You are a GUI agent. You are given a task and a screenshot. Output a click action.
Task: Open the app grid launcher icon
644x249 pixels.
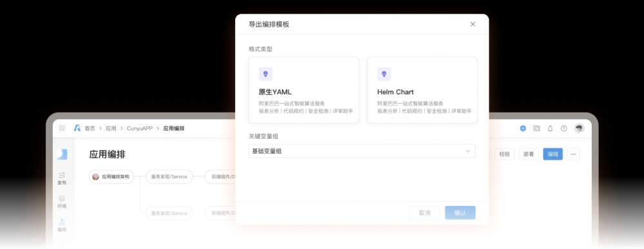click(62, 128)
